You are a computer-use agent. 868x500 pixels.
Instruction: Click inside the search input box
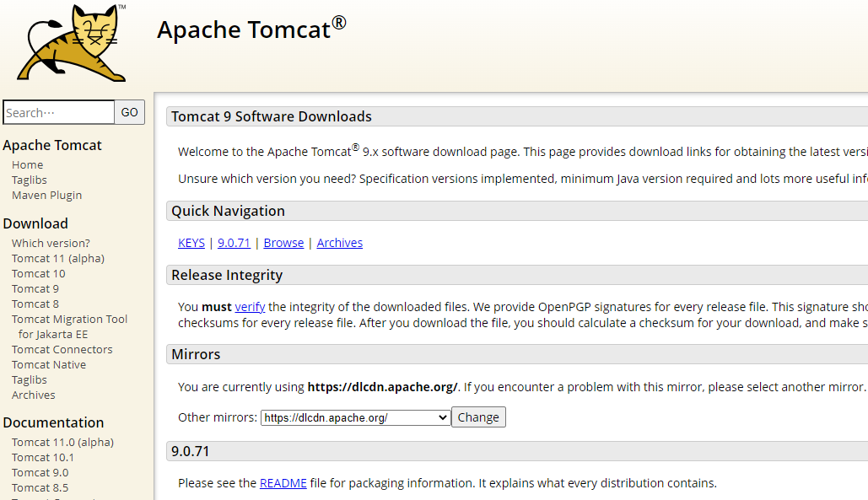[57, 111]
